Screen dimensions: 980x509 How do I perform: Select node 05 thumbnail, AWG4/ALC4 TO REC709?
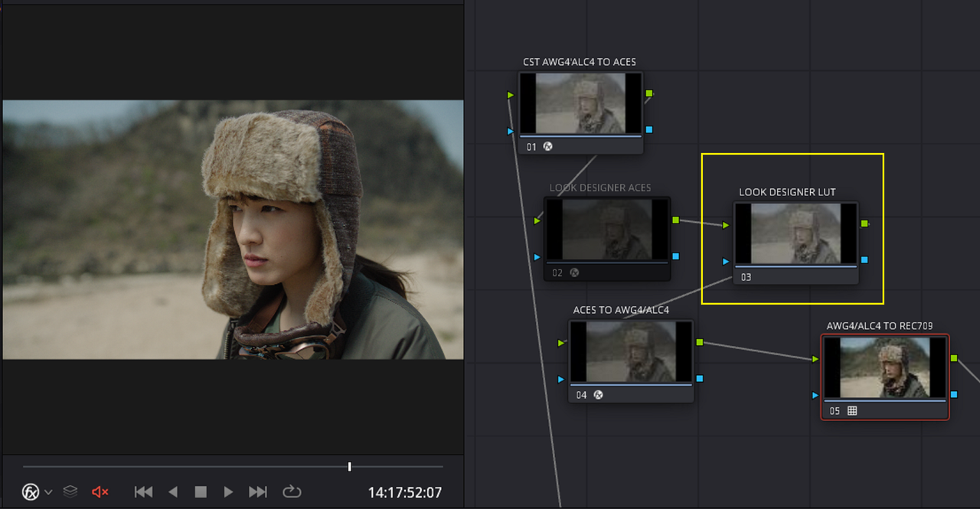885,368
